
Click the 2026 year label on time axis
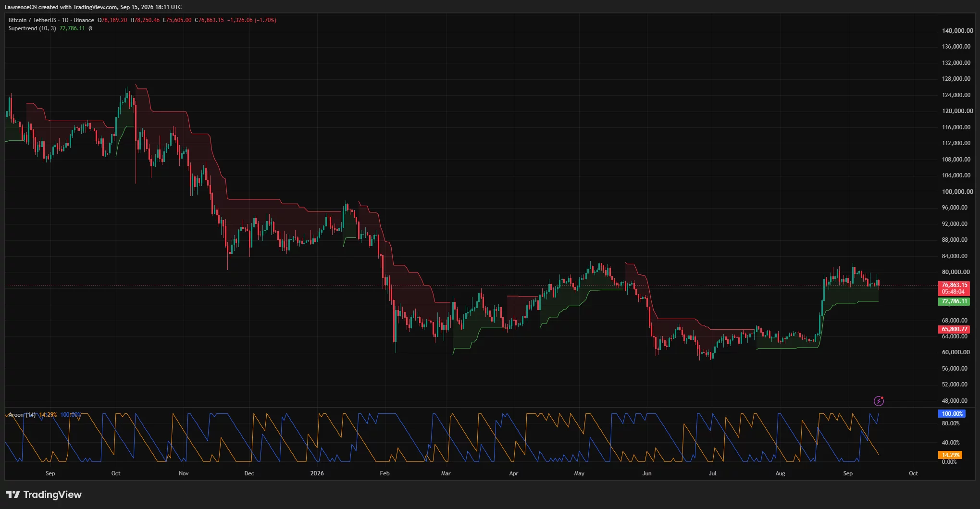[317, 473]
